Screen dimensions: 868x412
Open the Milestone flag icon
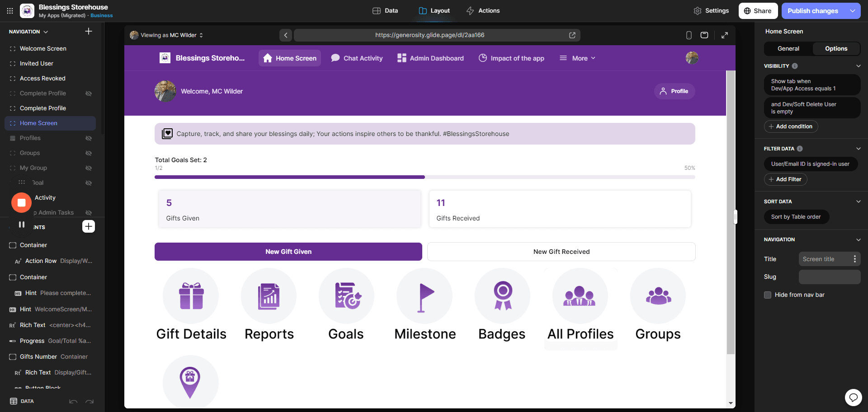pos(425,296)
